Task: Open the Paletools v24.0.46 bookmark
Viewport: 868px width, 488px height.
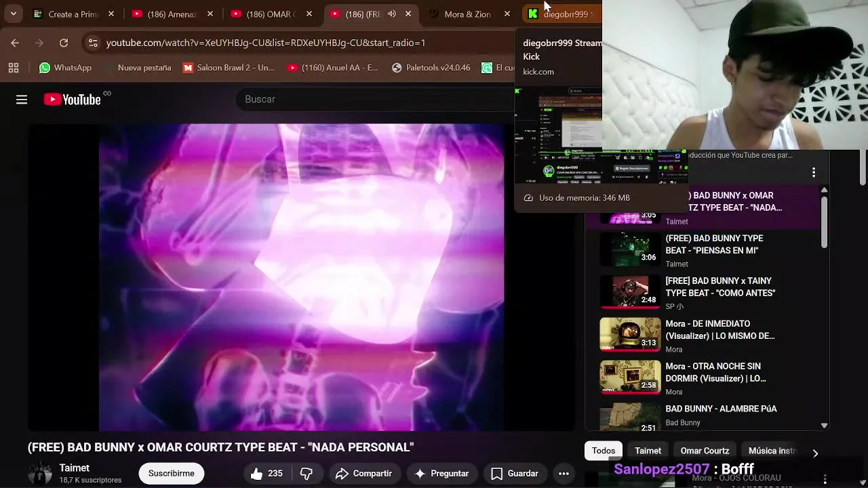Action: tap(431, 68)
